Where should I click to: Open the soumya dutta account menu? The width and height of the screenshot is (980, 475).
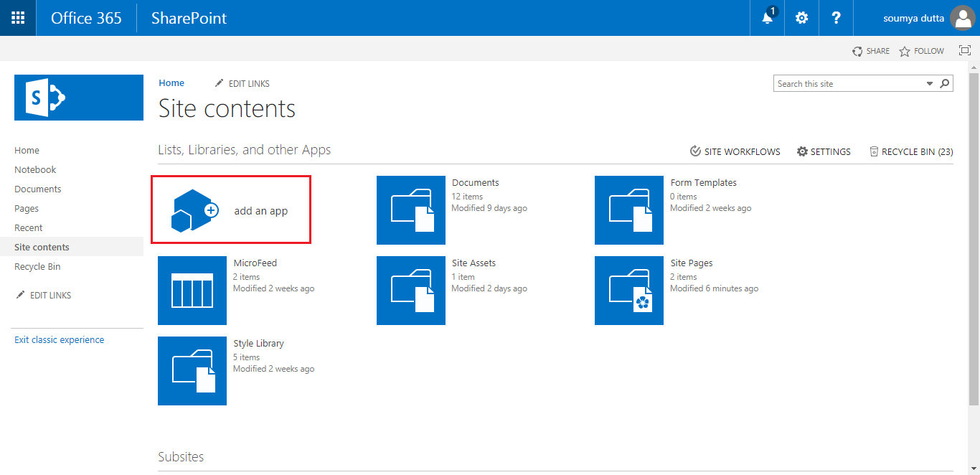[x=927, y=18]
